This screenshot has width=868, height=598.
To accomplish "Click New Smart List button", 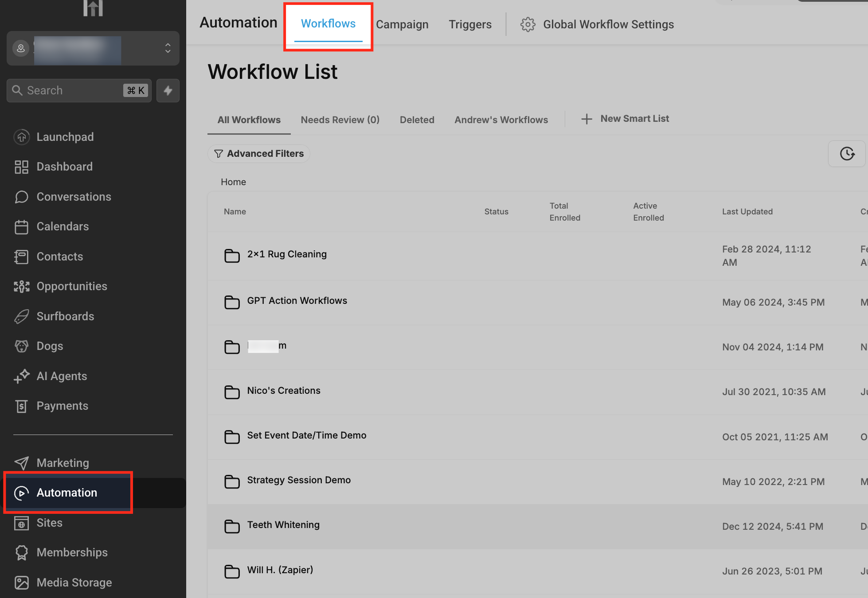I will coord(625,119).
